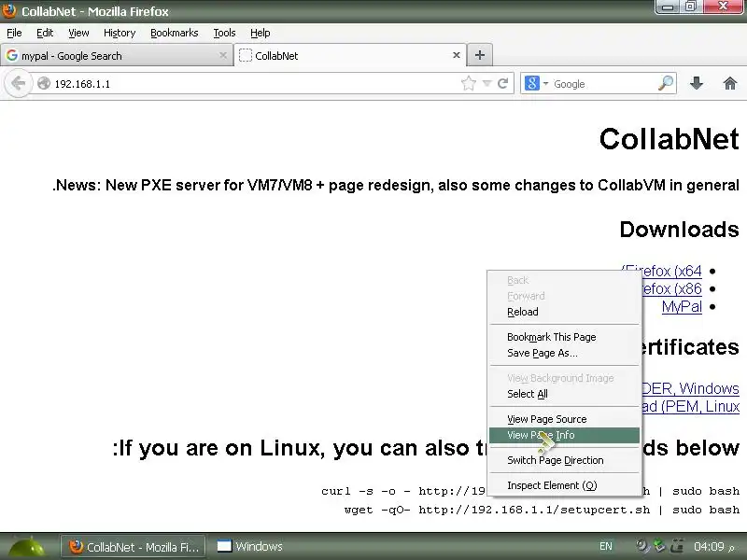Viewport: 747px width, 560px height.
Task: Click the Google search input field
Action: 603,84
